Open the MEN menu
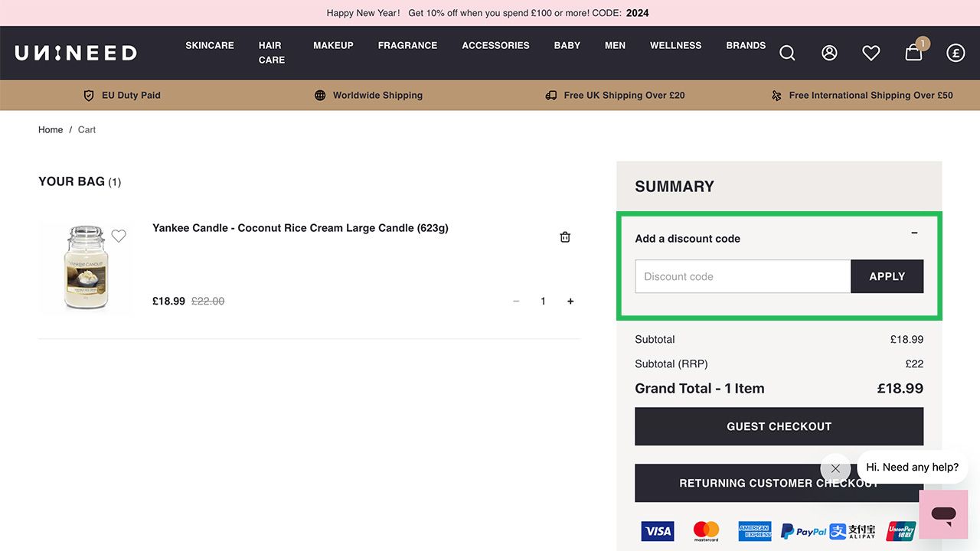 (615, 45)
